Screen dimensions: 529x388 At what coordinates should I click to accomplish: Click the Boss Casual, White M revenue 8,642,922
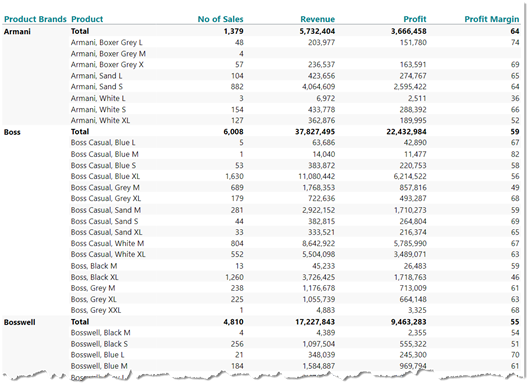point(318,244)
